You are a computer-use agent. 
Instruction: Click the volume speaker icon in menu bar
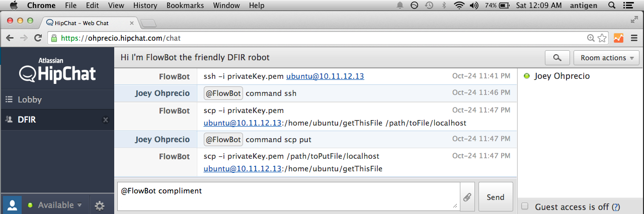pyautogui.click(x=473, y=6)
